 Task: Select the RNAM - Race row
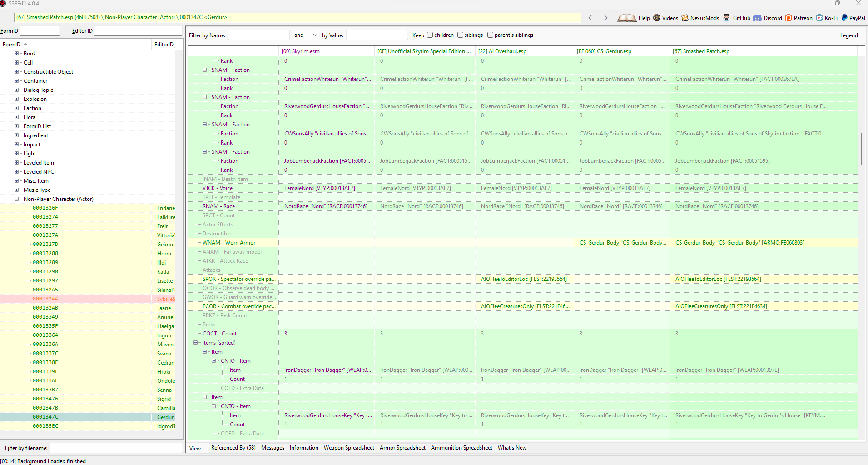[x=523, y=206]
